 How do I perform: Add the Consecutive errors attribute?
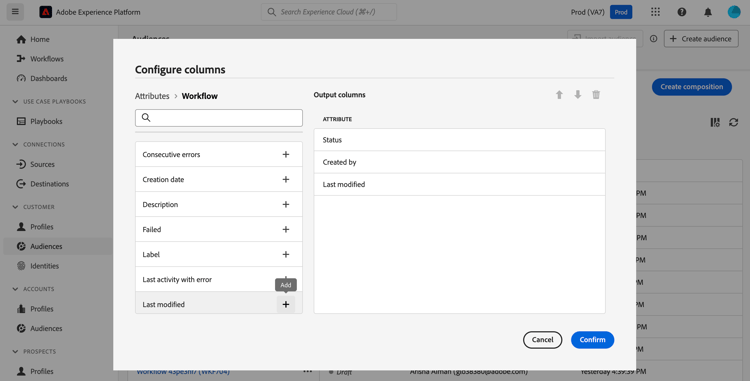point(286,154)
